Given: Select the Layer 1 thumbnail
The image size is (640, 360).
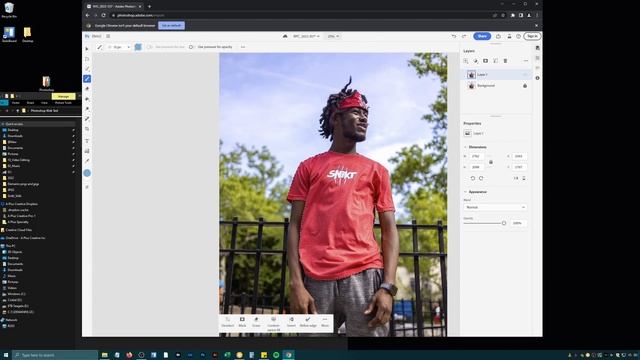Looking at the screenshot, I should [471, 74].
